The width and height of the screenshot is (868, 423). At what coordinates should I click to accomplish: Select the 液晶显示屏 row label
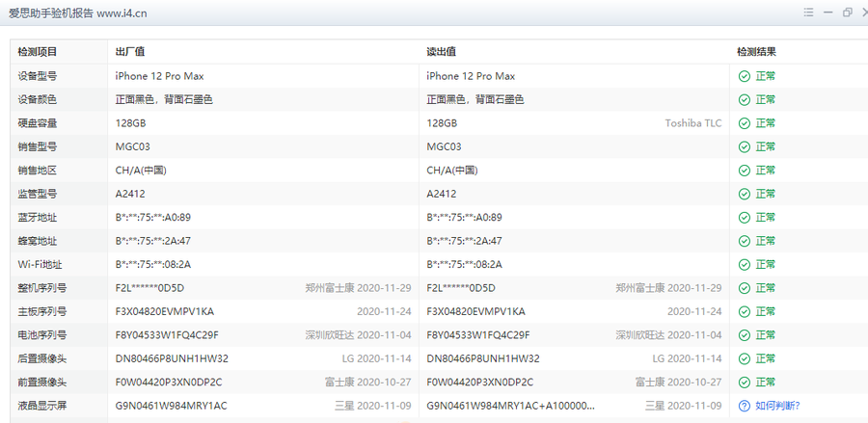click(42, 406)
